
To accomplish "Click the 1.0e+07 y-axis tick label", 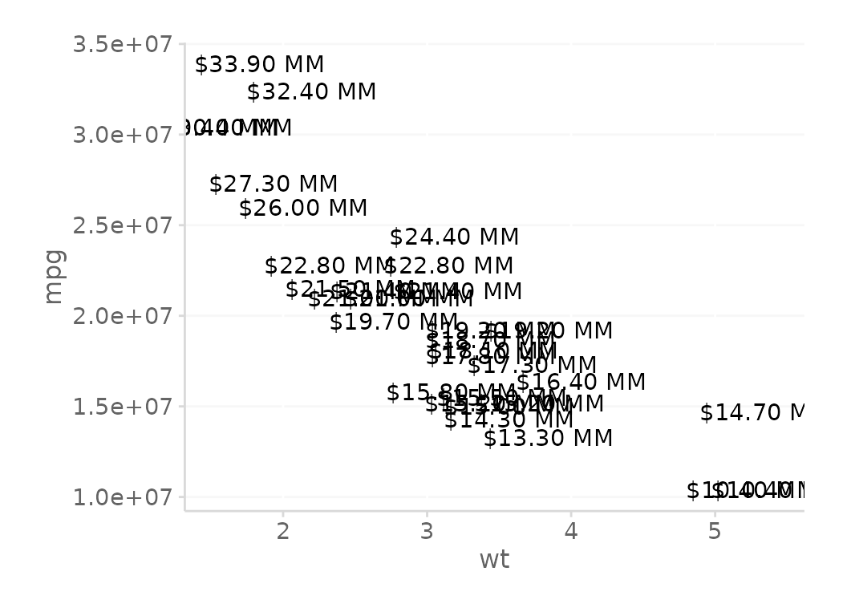I will [123, 497].
